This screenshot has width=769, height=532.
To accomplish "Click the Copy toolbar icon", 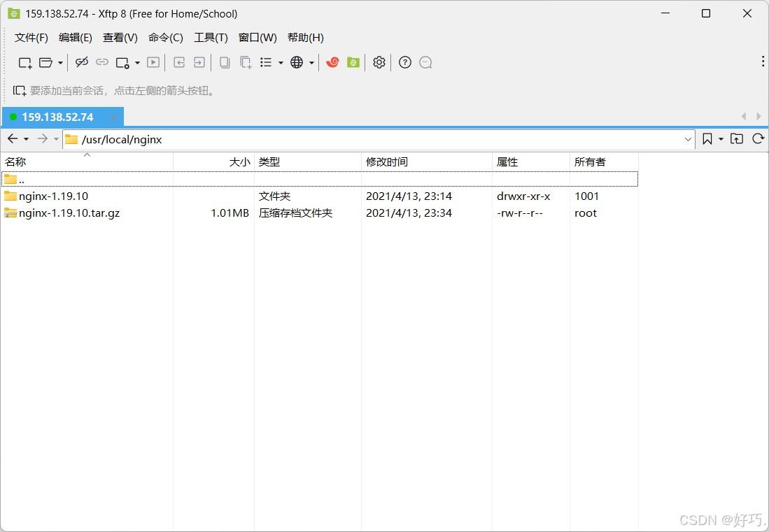I will point(225,62).
